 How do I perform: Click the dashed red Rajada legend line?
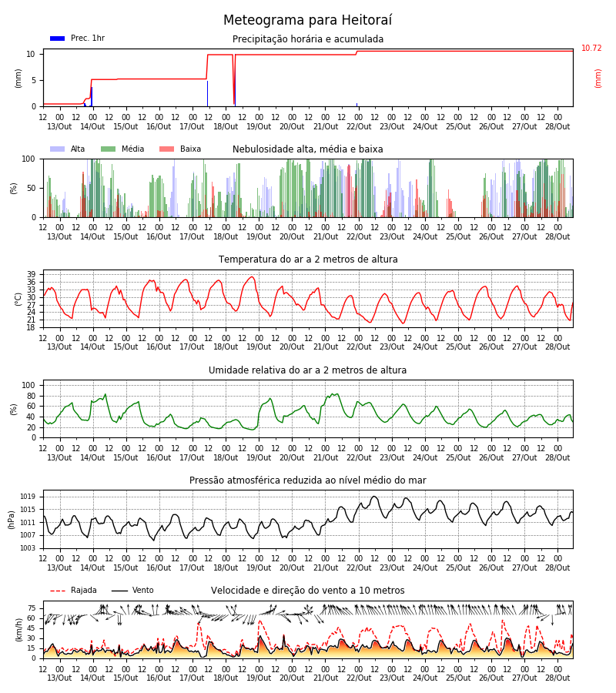point(58,591)
